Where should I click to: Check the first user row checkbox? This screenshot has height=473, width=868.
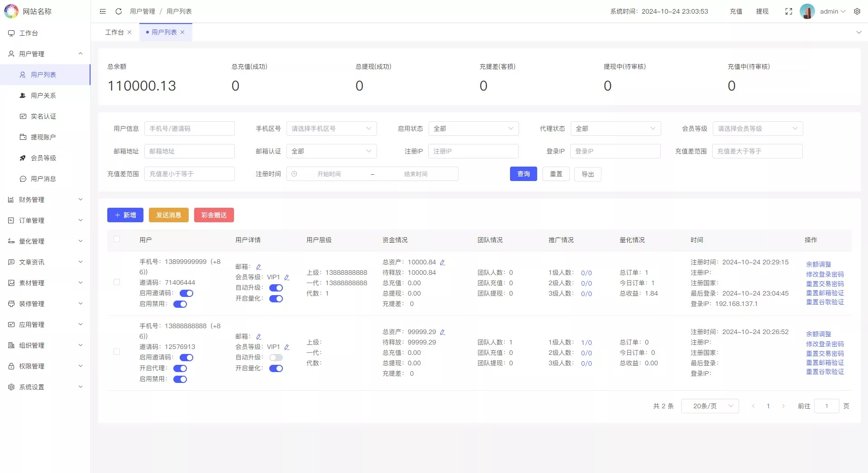[117, 282]
